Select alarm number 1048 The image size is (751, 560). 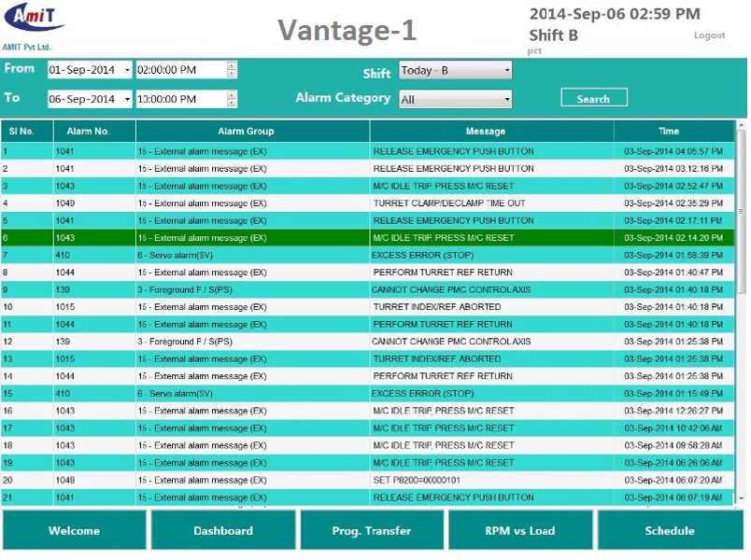65,480
